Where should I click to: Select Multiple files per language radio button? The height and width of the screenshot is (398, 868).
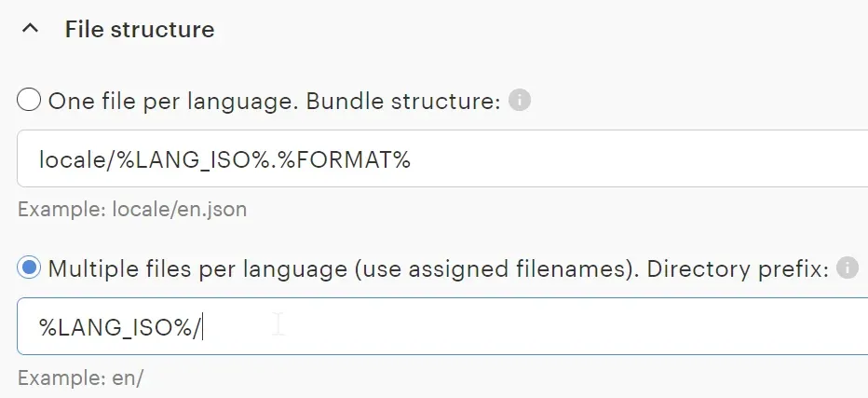pos(29,268)
